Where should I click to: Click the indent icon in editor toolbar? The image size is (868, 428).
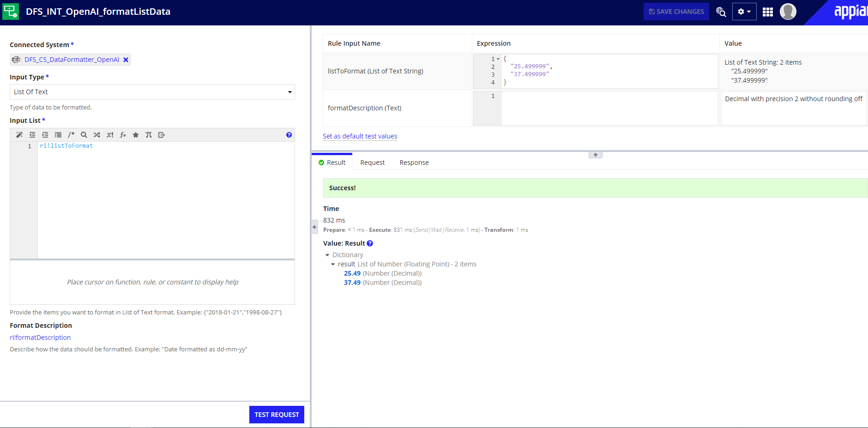(x=45, y=135)
